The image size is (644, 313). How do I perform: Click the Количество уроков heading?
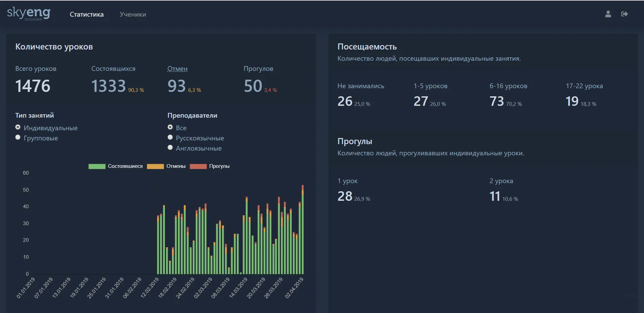(54, 47)
